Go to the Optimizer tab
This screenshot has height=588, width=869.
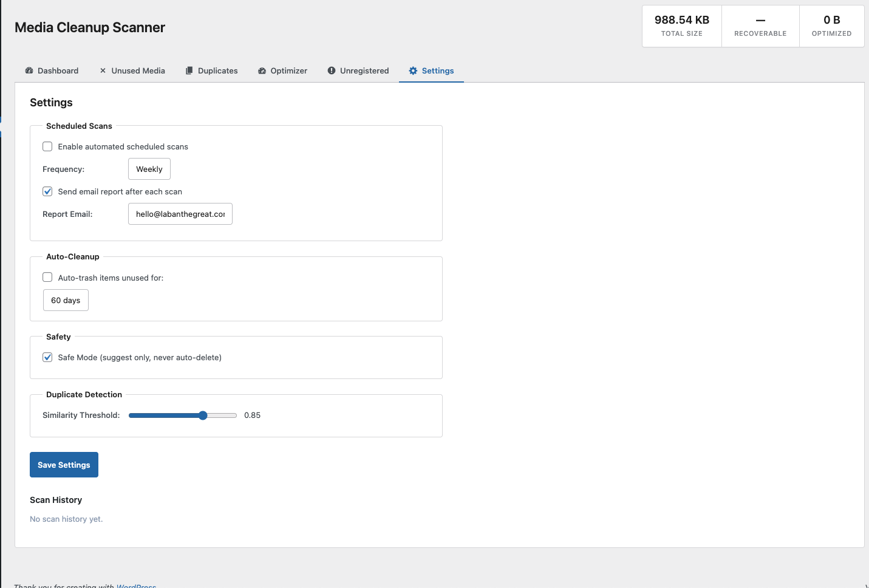tap(283, 70)
